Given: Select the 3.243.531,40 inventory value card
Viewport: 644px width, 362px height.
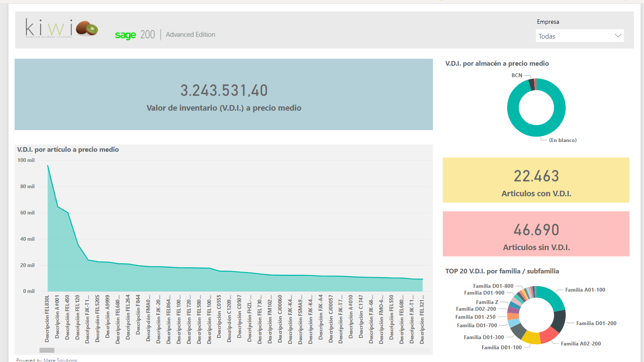Looking at the screenshot, I should tap(224, 95).
